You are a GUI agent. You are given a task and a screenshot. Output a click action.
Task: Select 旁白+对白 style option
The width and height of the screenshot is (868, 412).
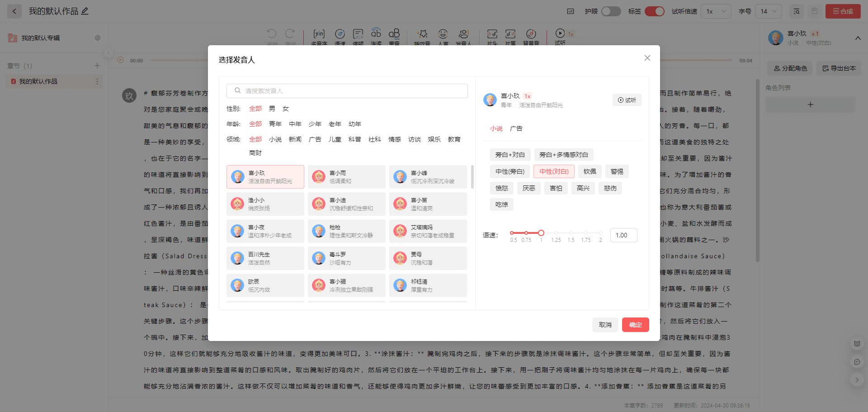[x=510, y=155]
